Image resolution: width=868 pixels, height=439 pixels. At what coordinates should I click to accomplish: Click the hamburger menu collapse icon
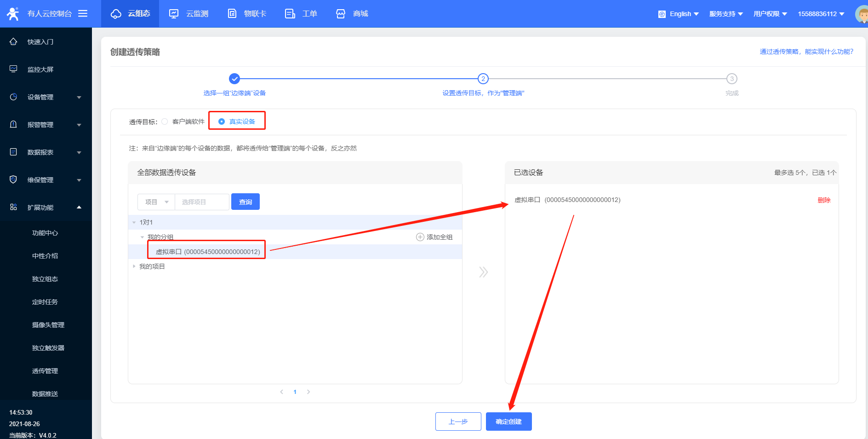click(x=83, y=13)
